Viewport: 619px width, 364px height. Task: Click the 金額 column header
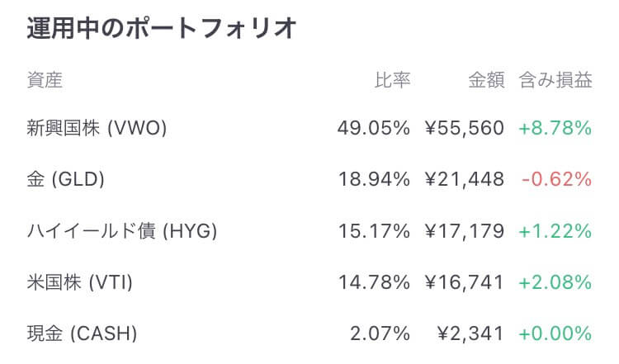click(486, 80)
